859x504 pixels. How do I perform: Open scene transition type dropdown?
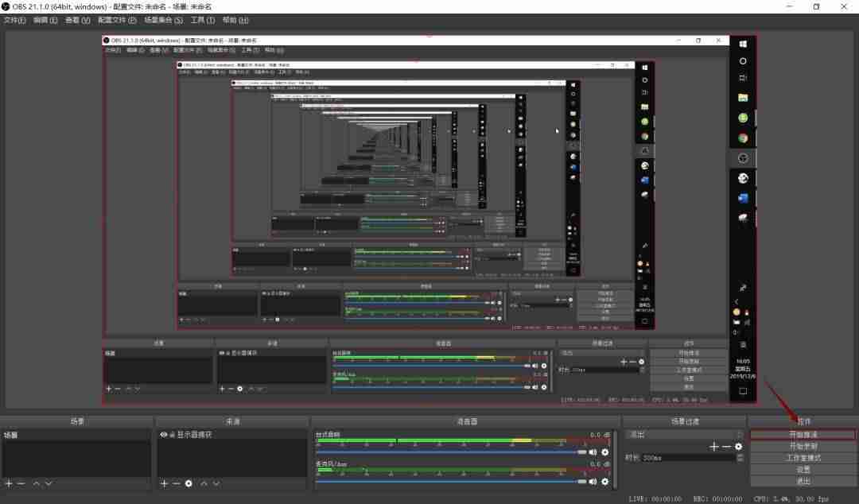[685, 434]
